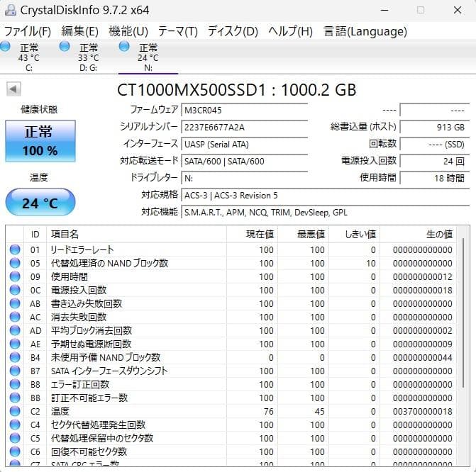Viewport: 476px width, 472px height.
Task: Click the 正常 100 % health status button
Action: [x=40, y=141]
